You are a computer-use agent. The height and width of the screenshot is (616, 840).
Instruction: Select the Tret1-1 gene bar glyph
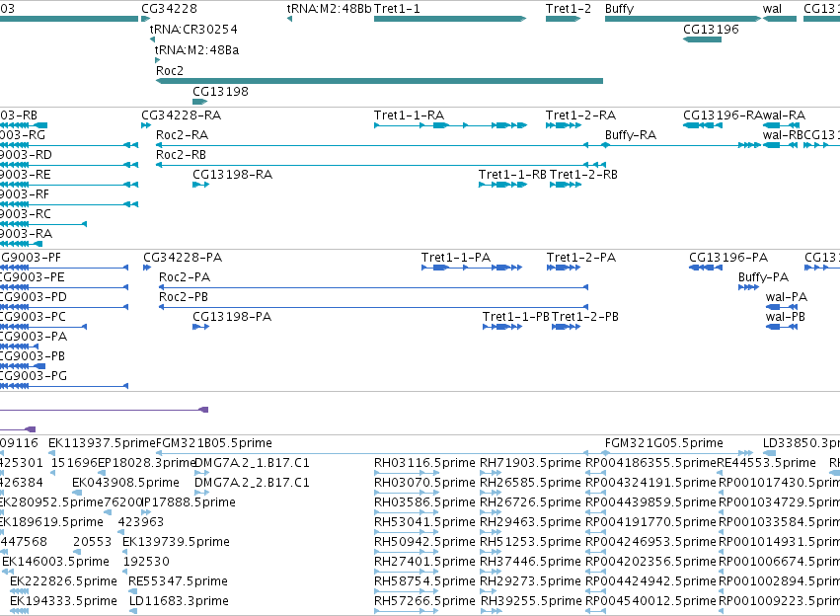click(450, 19)
